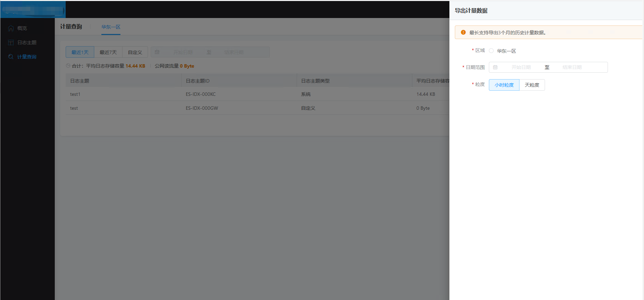The width and height of the screenshot is (644, 300).
Task: Click the home icon beside 概览
Action: click(x=11, y=28)
